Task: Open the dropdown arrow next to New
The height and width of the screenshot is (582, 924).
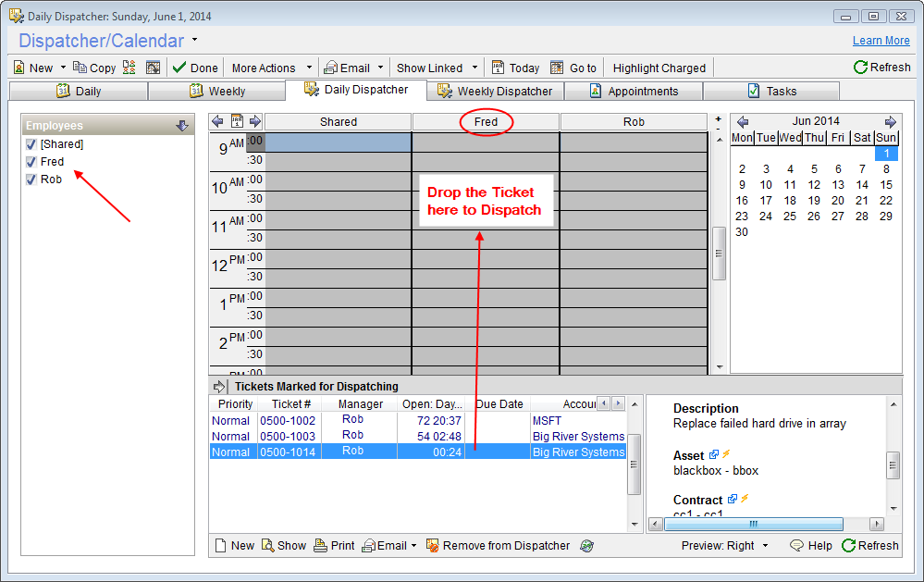Action: coord(63,68)
